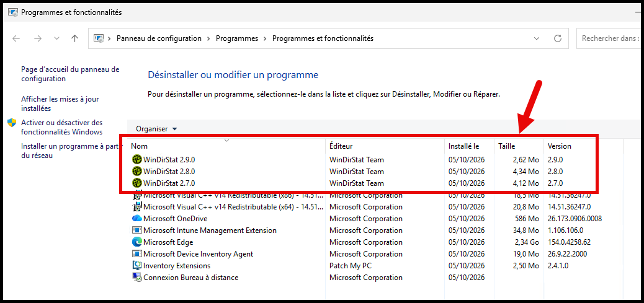Click version 154.0.4258.62 cell
Screen dimensions: 644x303
(570, 242)
